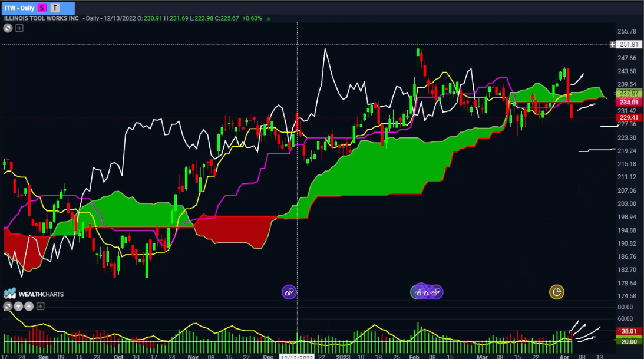Add indicator with main chart plus icon
The image size is (644, 359).
tap(19, 28)
